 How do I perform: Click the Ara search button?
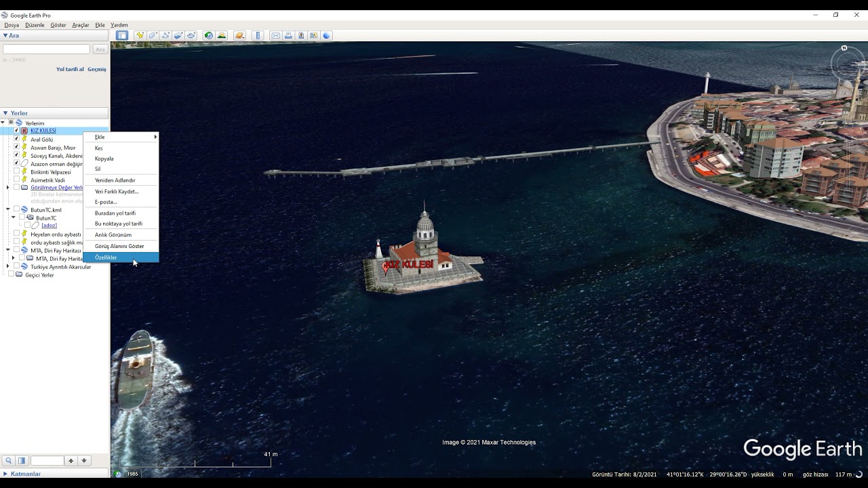(100, 49)
